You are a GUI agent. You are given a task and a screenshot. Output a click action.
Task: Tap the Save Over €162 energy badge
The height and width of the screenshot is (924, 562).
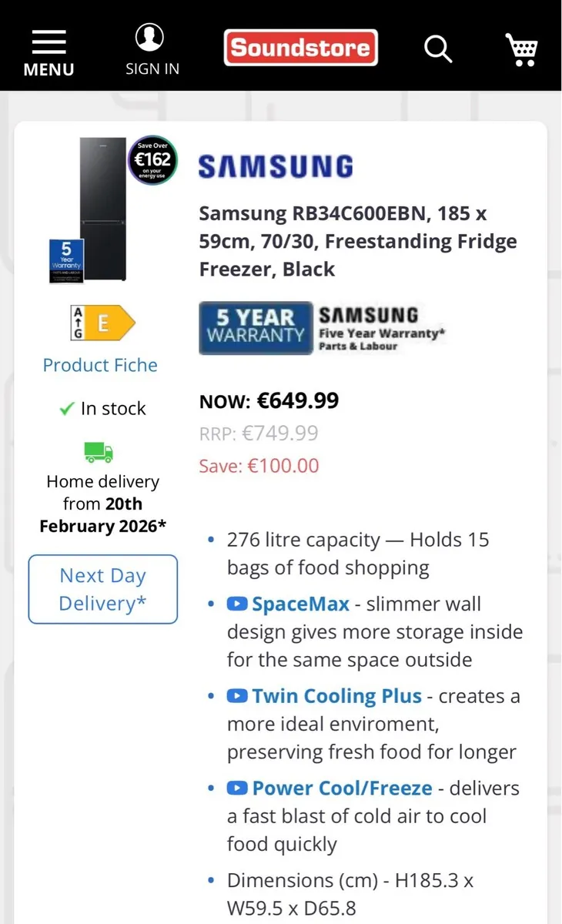point(152,161)
